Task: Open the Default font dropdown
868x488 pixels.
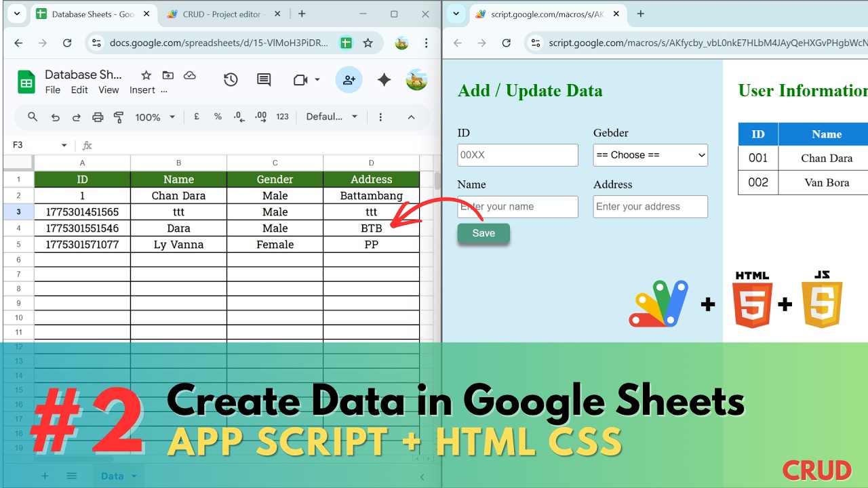Action: (x=332, y=117)
